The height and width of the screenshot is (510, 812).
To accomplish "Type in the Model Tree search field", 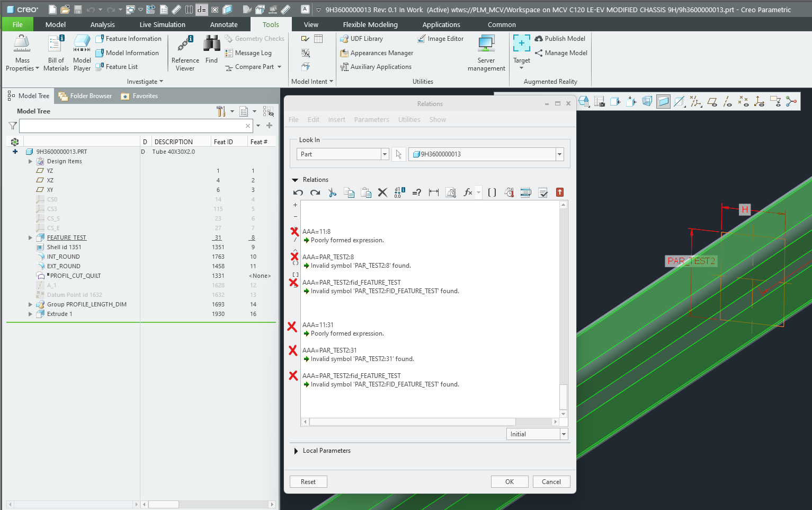I will click(132, 126).
